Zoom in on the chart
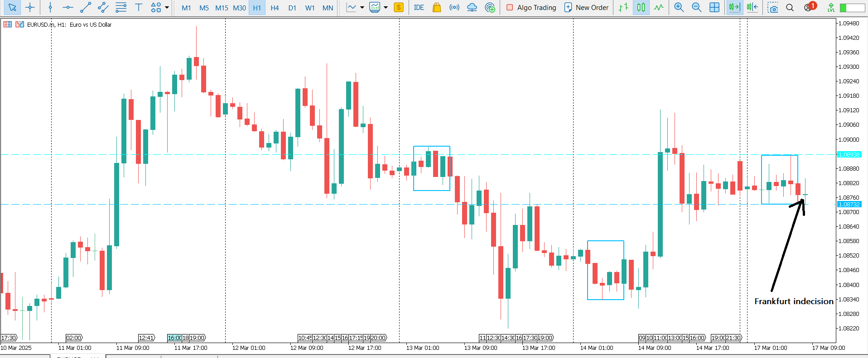The width and height of the screenshot is (868, 358). [x=679, y=8]
